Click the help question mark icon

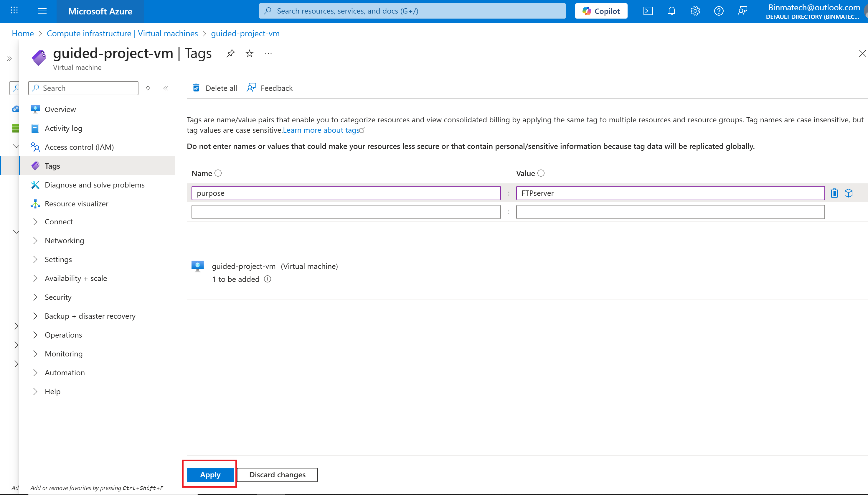tap(719, 11)
